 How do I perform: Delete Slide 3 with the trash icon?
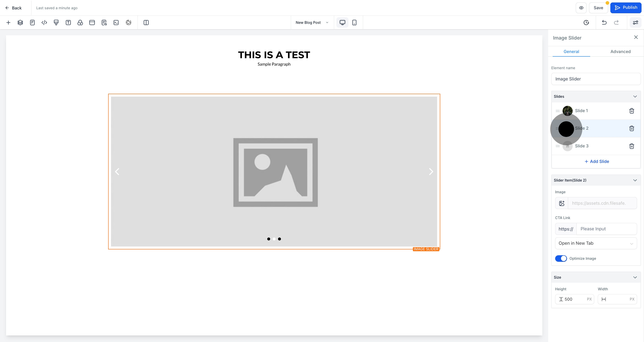click(x=631, y=146)
